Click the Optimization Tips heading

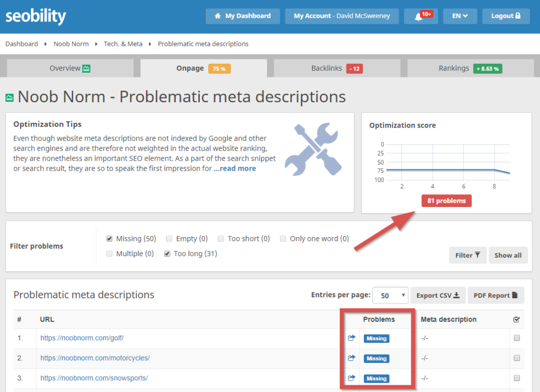tap(47, 124)
